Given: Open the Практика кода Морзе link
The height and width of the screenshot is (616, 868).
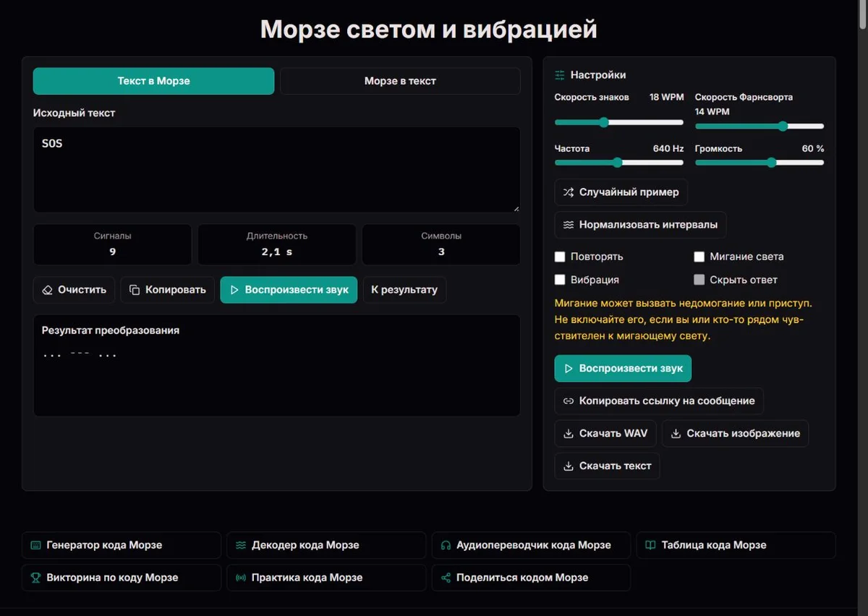Looking at the screenshot, I should point(326,578).
